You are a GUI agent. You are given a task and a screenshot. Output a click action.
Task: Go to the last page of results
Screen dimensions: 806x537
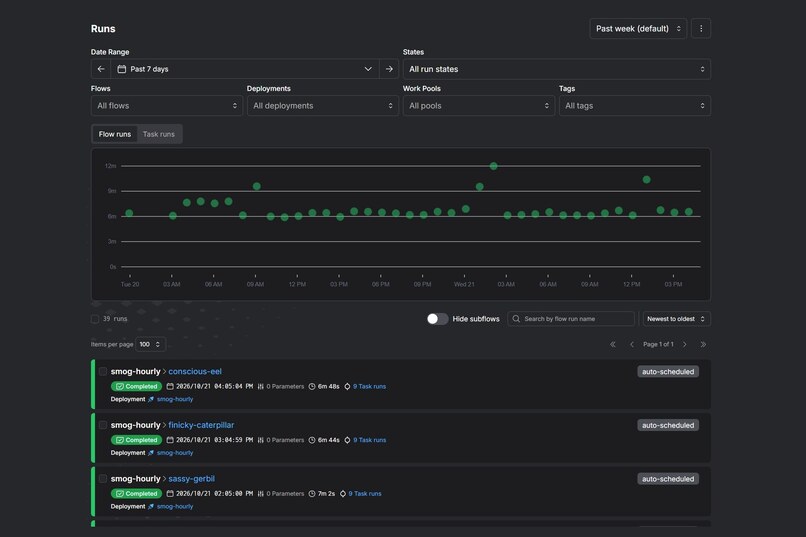[x=703, y=344]
